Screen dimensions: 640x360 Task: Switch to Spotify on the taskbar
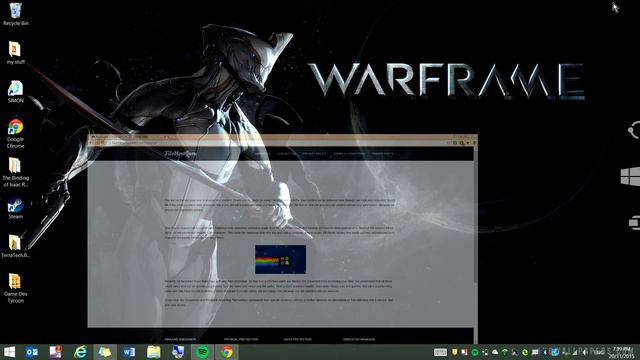point(202,352)
